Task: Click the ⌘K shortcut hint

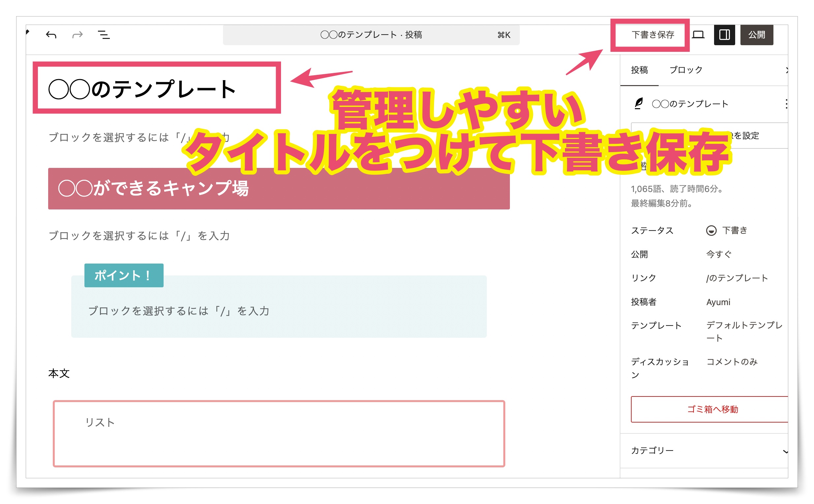Action: [504, 35]
